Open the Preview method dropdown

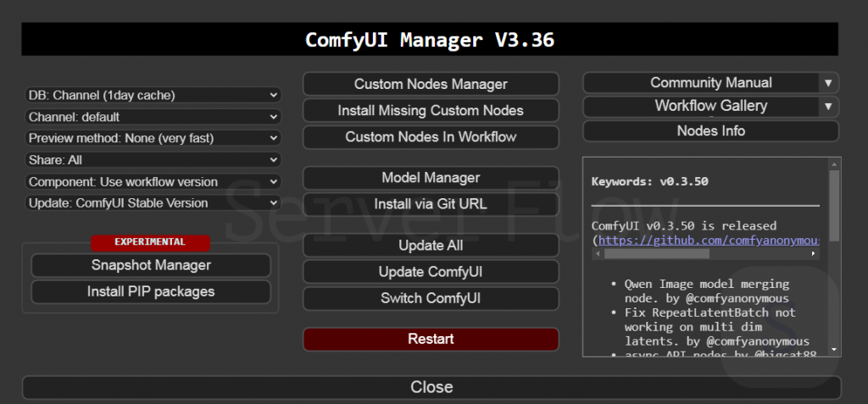click(153, 138)
